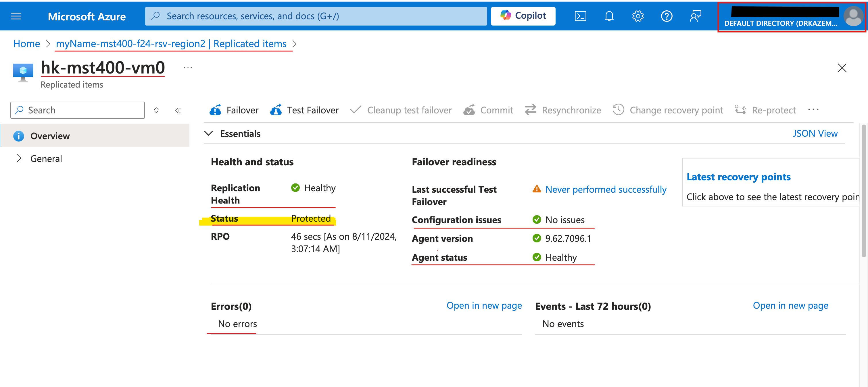
Task: Click the Replication Health green check icon
Action: 295,187
